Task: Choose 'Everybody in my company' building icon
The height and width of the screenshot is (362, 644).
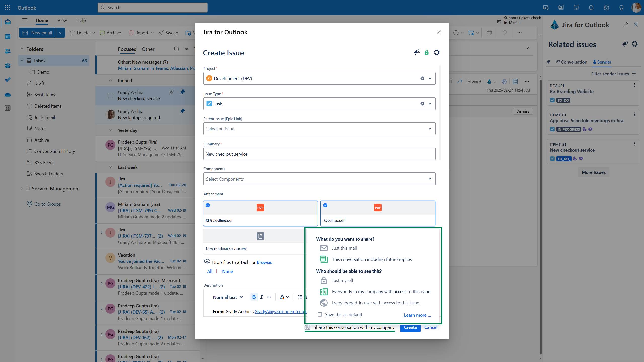Action: pos(324,292)
